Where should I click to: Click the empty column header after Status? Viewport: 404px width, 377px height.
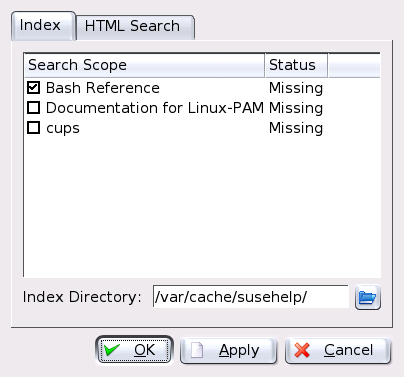(x=354, y=65)
